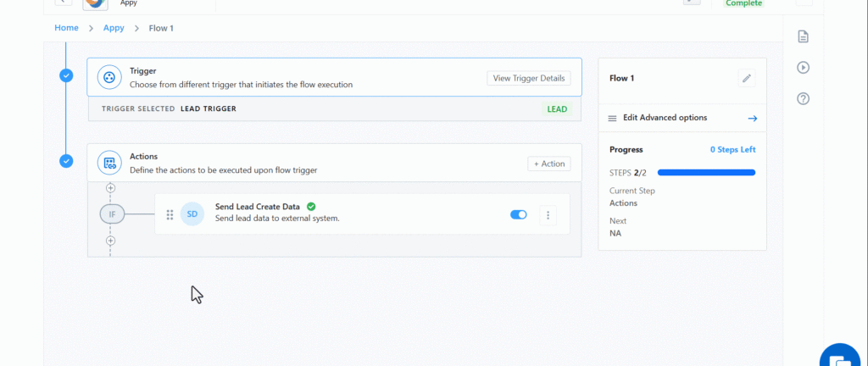Click the steps progress bar

click(x=706, y=173)
